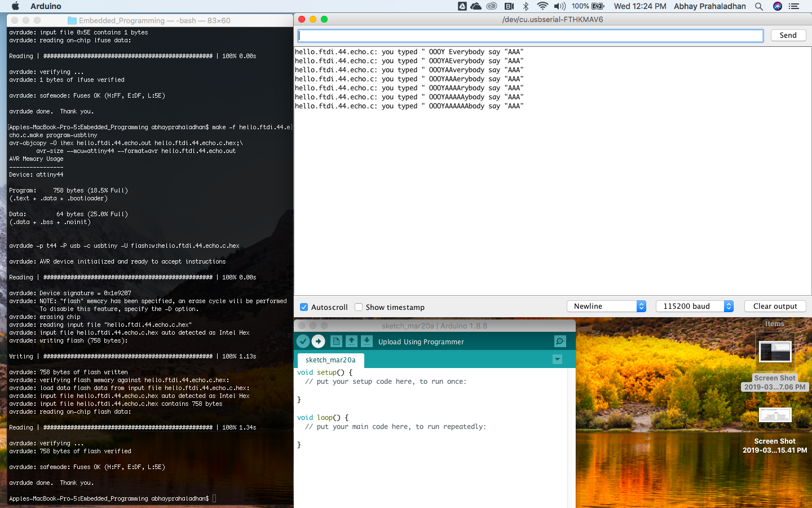
Task: Focus the serial monitor input field
Action: [x=531, y=36]
